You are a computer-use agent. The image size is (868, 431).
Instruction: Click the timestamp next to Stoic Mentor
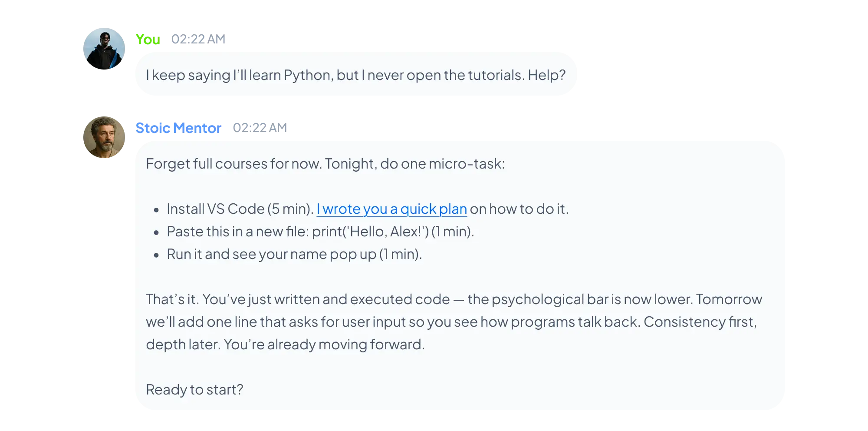[260, 127]
